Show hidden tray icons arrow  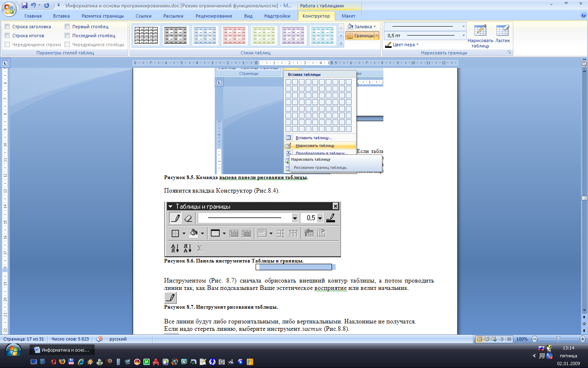[534, 356]
